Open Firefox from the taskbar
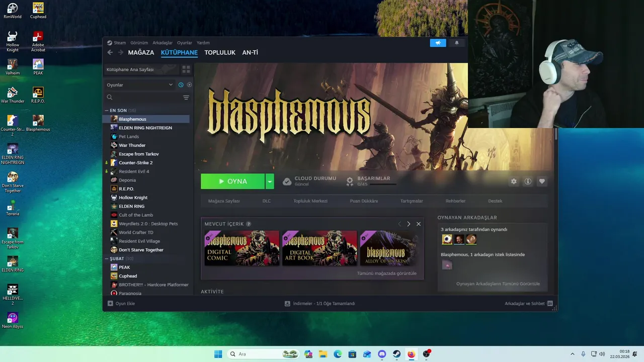644x362 pixels. 411,354
